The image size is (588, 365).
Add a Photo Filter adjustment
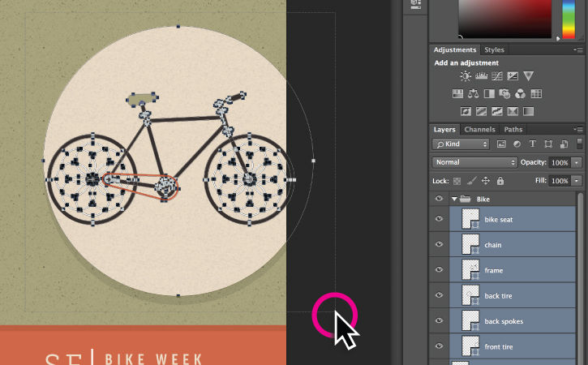pyautogui.click(x=504, y=94)
